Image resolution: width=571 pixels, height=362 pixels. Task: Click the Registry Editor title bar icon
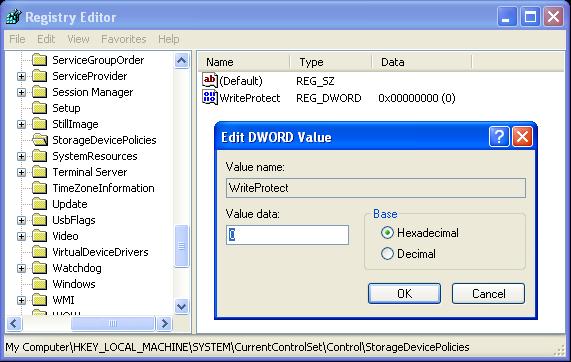point(13,17)
